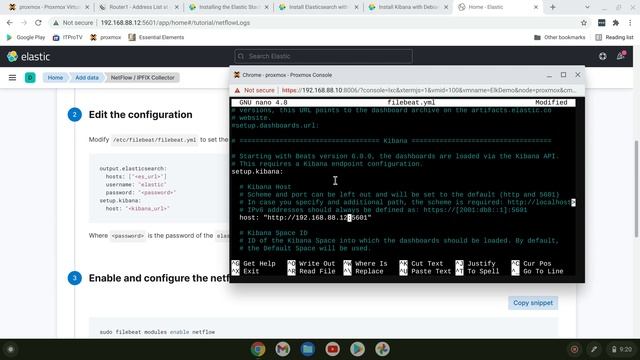Screen dimensions: 640x360
Task: Open the stylus tools pen icon
Action: point(594,349)
